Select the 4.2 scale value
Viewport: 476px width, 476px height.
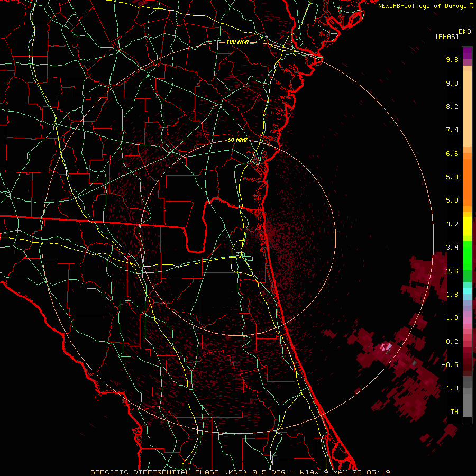coord(452,224)
